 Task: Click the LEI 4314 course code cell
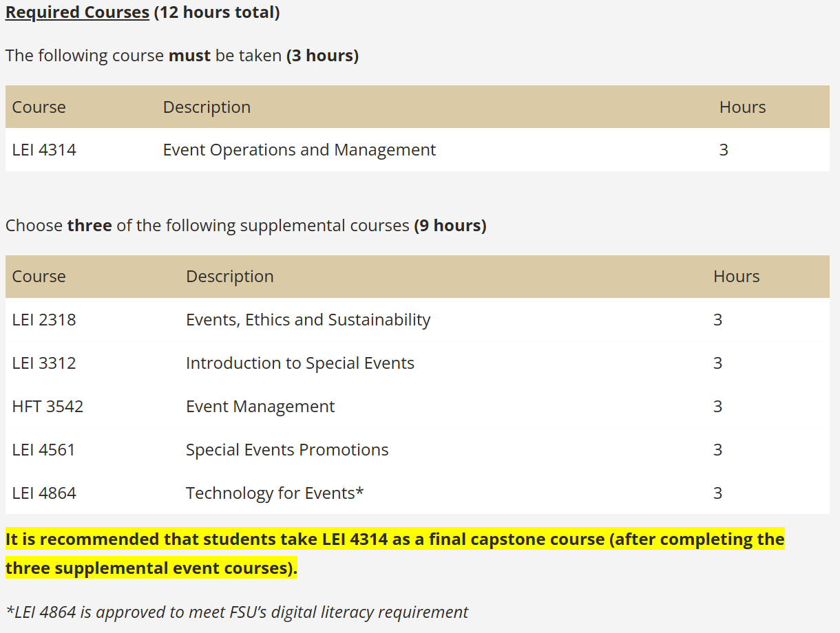tap(44, 150)
